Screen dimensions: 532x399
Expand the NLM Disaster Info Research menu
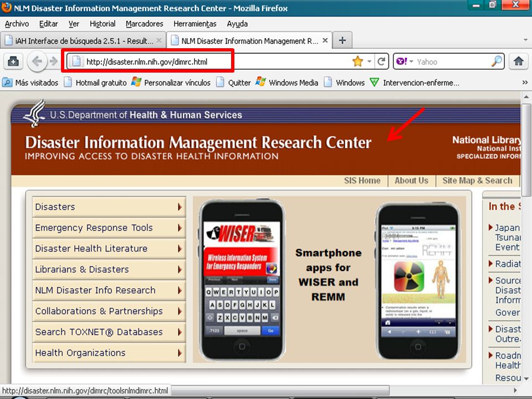pos(109,290)
